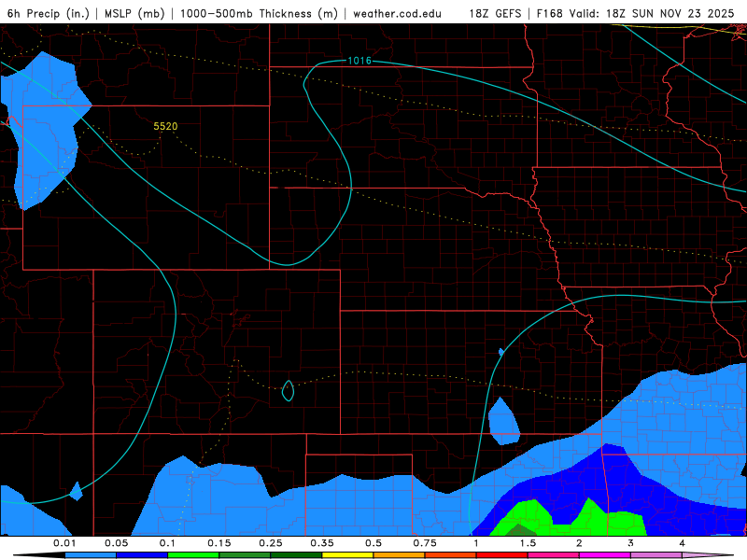Click the purple arrow at colorbar right end
The height and width of the screenshot is (560, 747).
(x=708, y=555)
